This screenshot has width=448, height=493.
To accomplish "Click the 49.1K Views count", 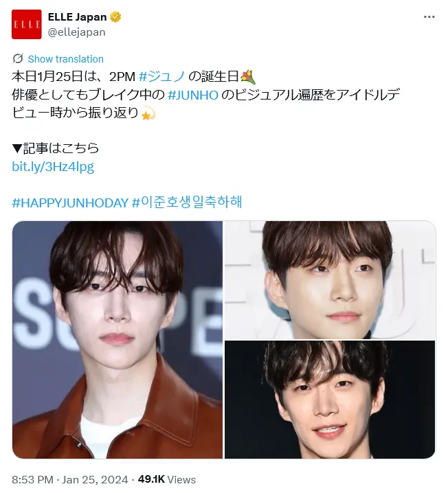I will (x=167, y=479).
